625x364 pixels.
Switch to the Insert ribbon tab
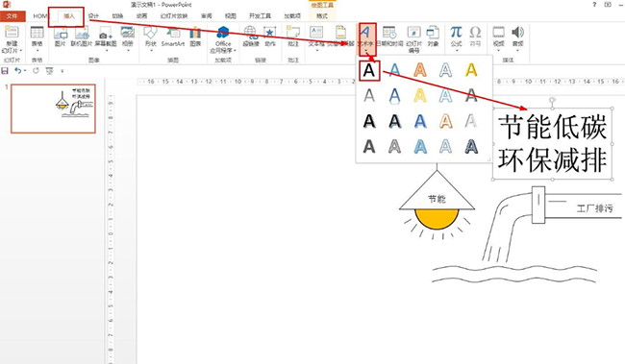(x=69, y=16)
